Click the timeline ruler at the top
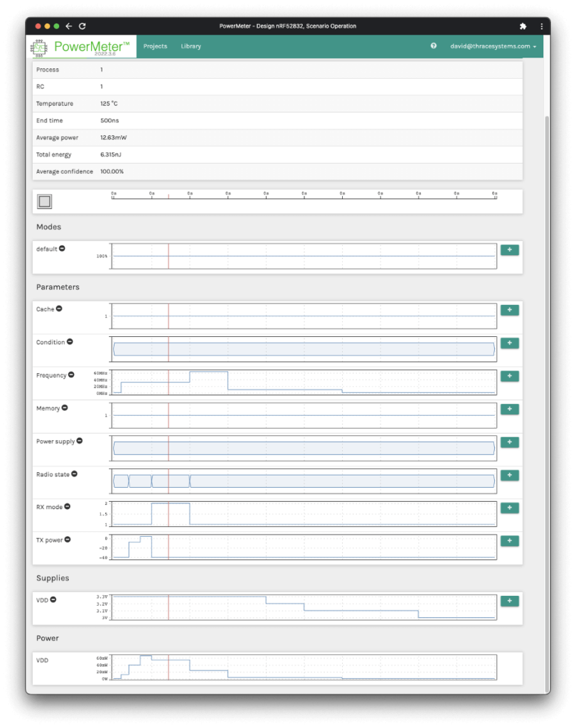The width and height of the screenshot is (576, 728). point(304,196)
